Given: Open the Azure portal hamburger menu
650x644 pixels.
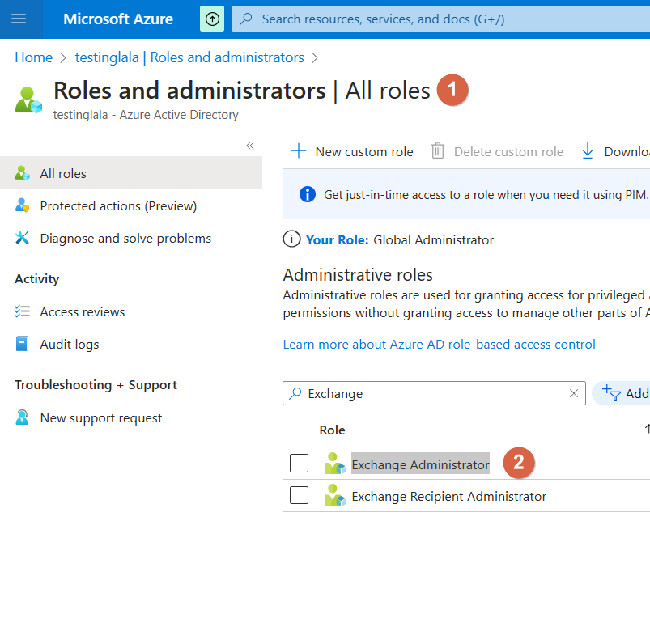Looking at the screenshot, I should [x=19, y=19].
